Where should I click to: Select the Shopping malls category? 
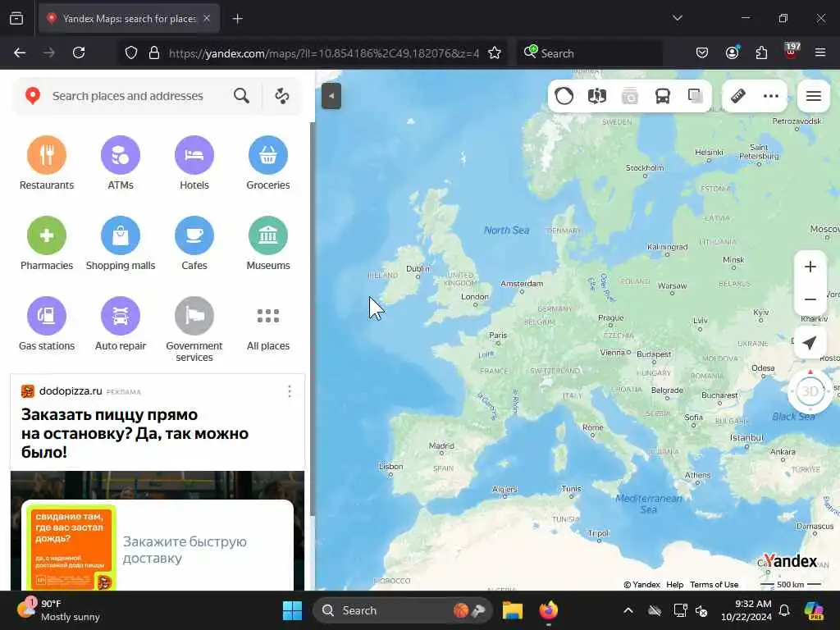tap(121, 243)
